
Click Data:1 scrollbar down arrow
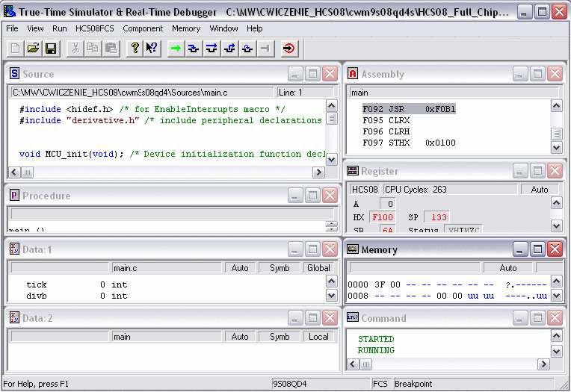click(331, 295)
